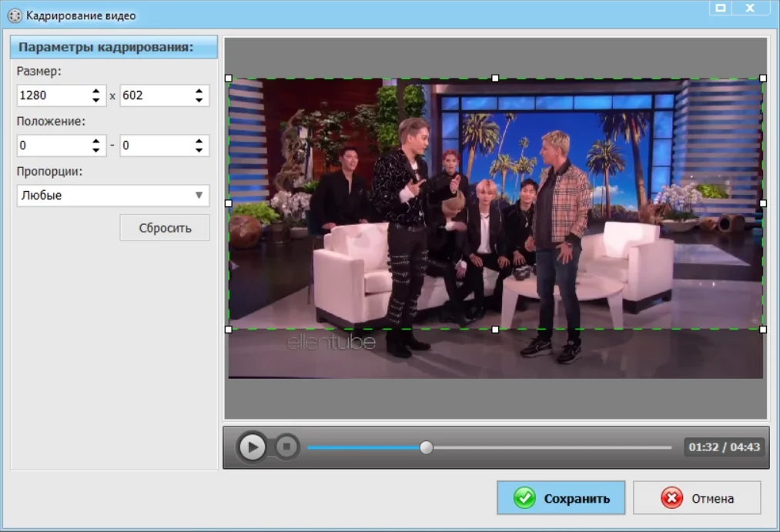This screenshot has height=532, width=780.
Task: Stop the video playback
Action: click(x=286, y=447)
